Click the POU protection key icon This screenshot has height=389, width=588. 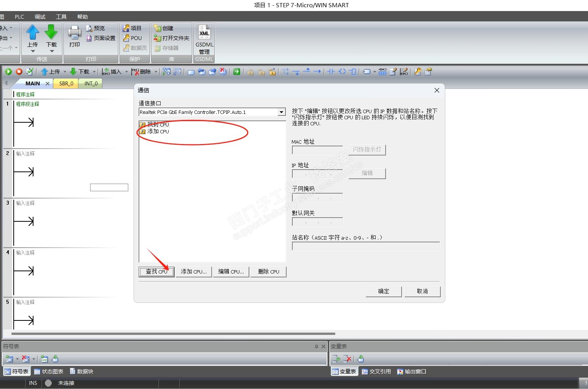[126, 38]
